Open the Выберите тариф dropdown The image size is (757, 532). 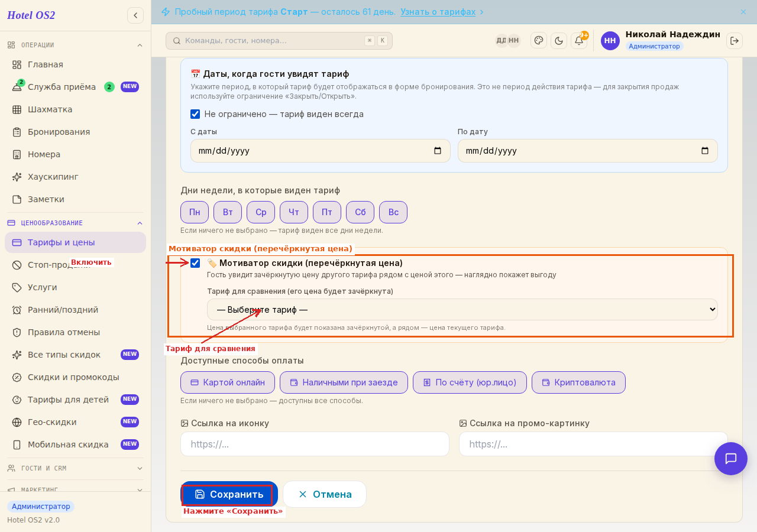462,310
